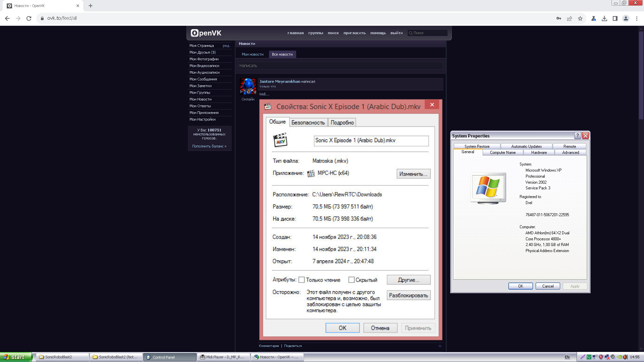The height and width of the screenshot is (362, 644).
Task: Tick the 'Скрытый' checkbox
Action: 351,280
